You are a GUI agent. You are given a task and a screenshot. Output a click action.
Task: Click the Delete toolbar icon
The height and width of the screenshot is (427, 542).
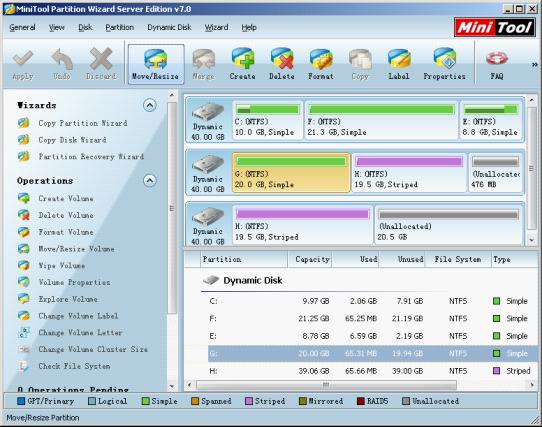click(x=282, y=64)
